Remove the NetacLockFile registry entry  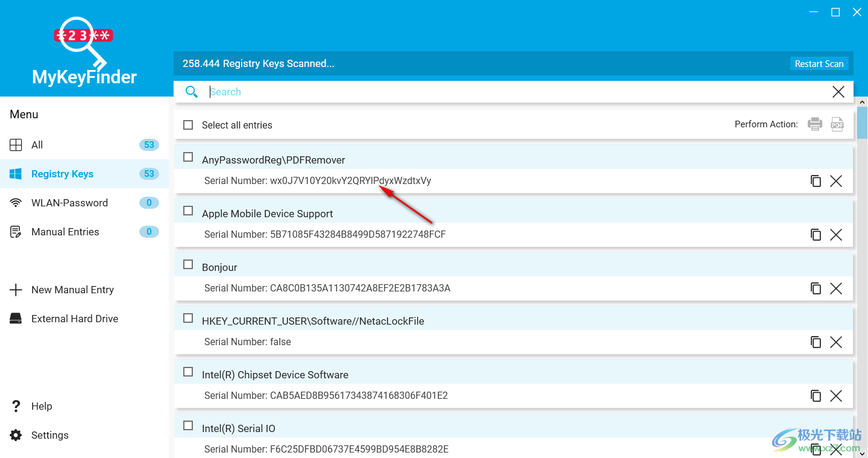point(836,342)
